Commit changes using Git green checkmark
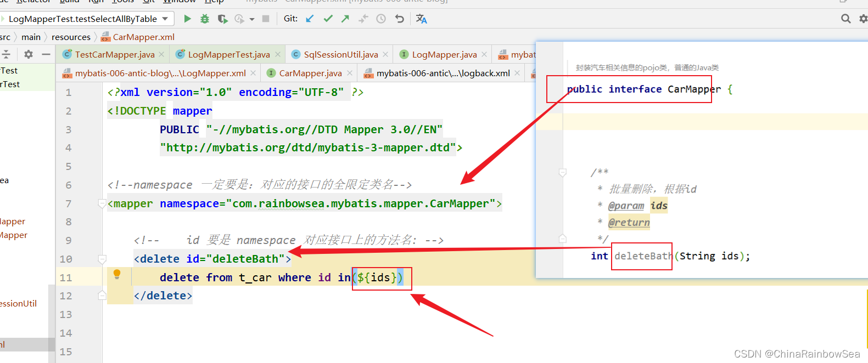Viewport: 868px width, 363px height. pos(328,19)
